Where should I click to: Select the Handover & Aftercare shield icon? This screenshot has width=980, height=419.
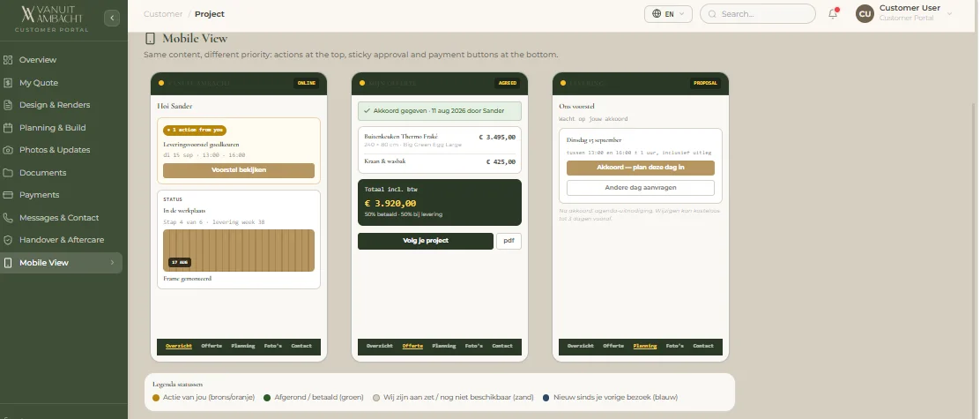[8, 240]
